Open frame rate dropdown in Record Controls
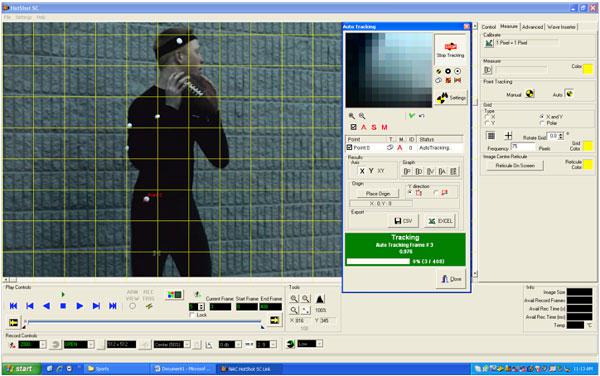Image resolution: width=600 pixels, height=376 pixels. tap(43, 345)
